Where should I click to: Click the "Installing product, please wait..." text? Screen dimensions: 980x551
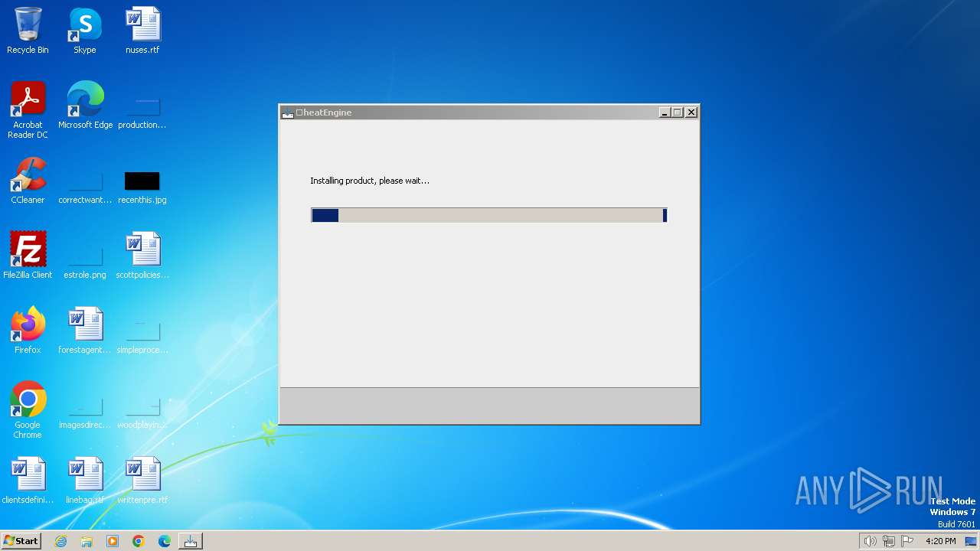[x=370, y=181]
